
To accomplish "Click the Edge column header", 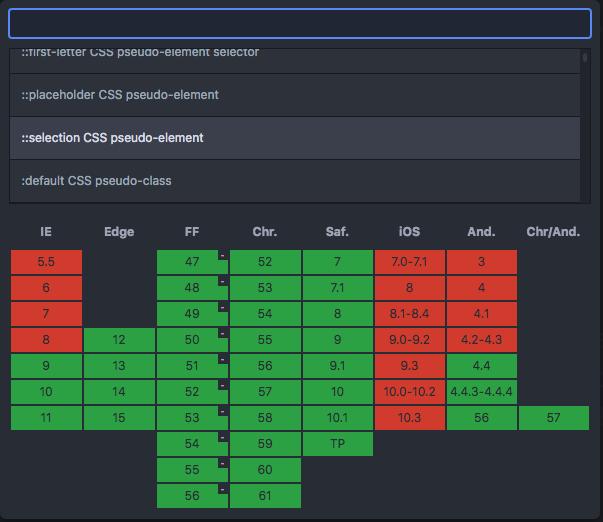I will coord(119,232).
